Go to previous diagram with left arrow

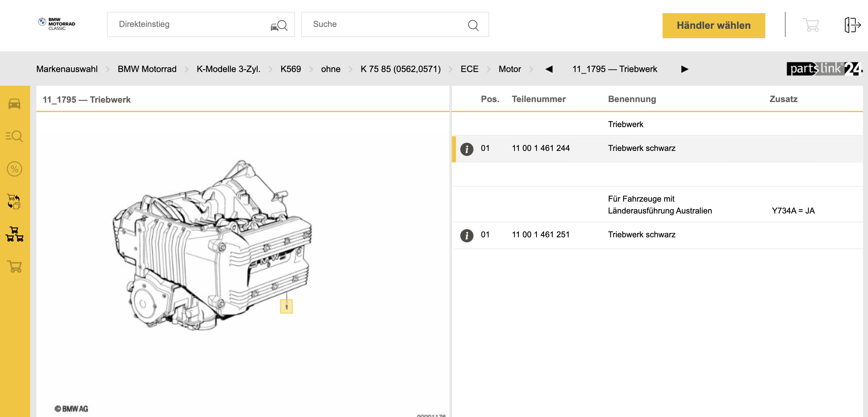(549, 69)
